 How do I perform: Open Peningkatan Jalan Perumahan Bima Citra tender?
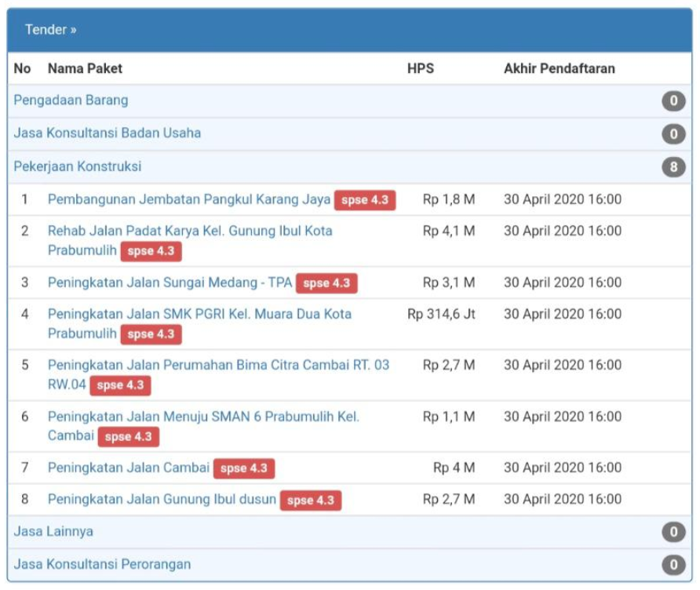[218, 365]
